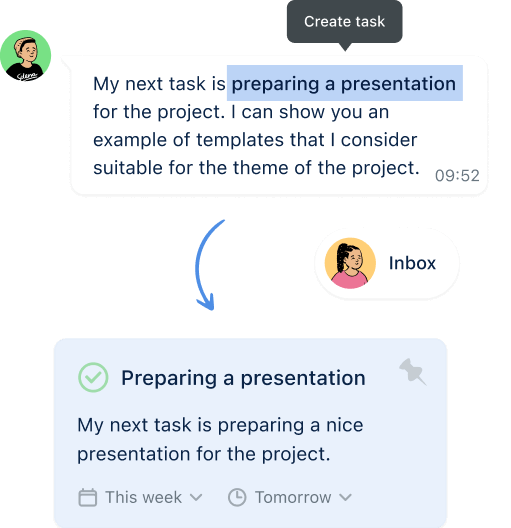Click the curved blue arrow graphic
This screenshot has width=511, height=528.
(208, 265)
